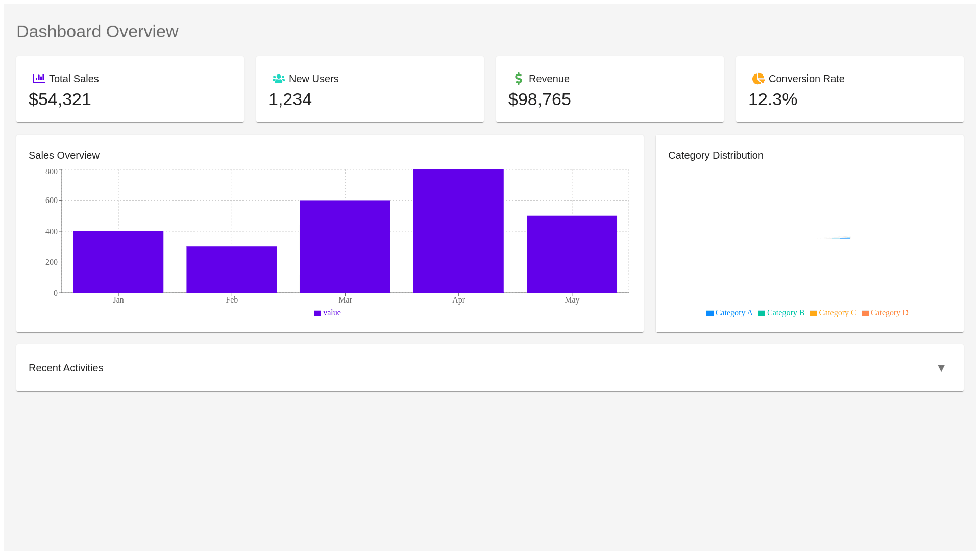Click the Recent Activities heading
Image resolution: width=980 pixels, height=551 pixels.
(x=66, y=368)
